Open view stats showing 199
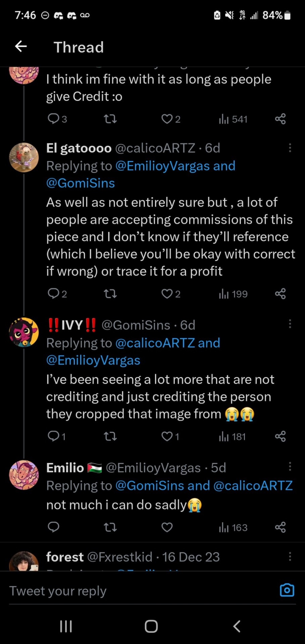Screen dimensions: 305x644 [233, 294]
